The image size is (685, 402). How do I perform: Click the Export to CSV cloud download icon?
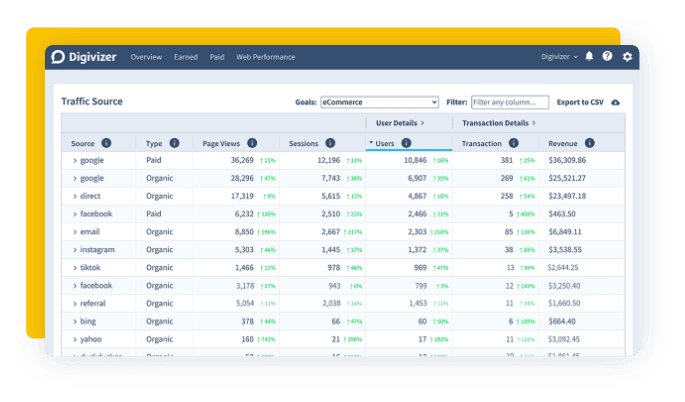click(x=615, y=102)
